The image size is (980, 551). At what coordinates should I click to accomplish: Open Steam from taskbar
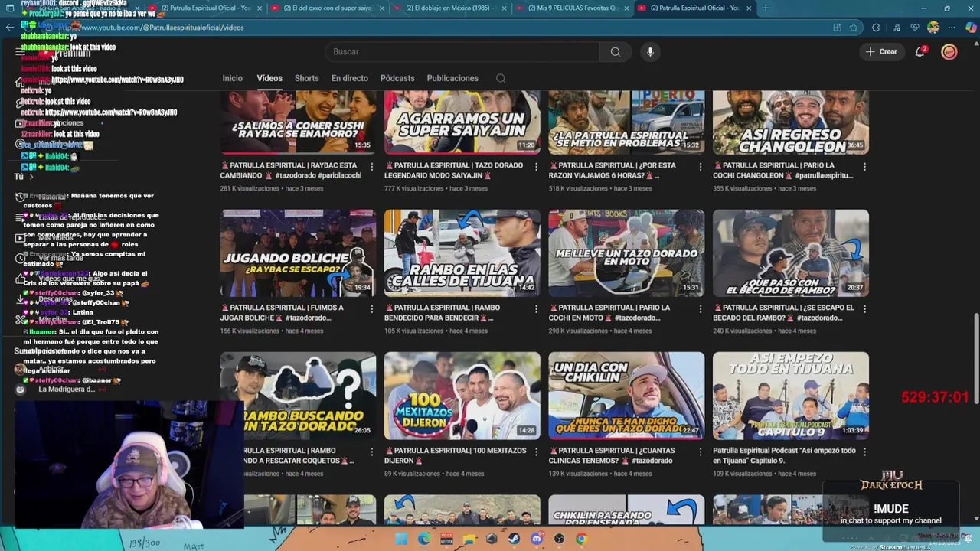click(x=514, y=539)
